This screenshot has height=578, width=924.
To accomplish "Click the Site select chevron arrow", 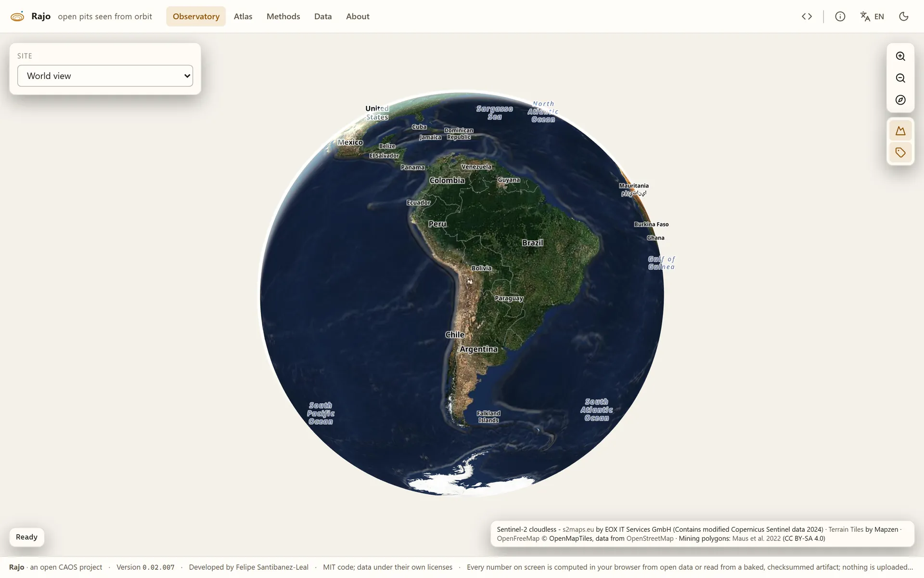I will (x=187, y=76).
